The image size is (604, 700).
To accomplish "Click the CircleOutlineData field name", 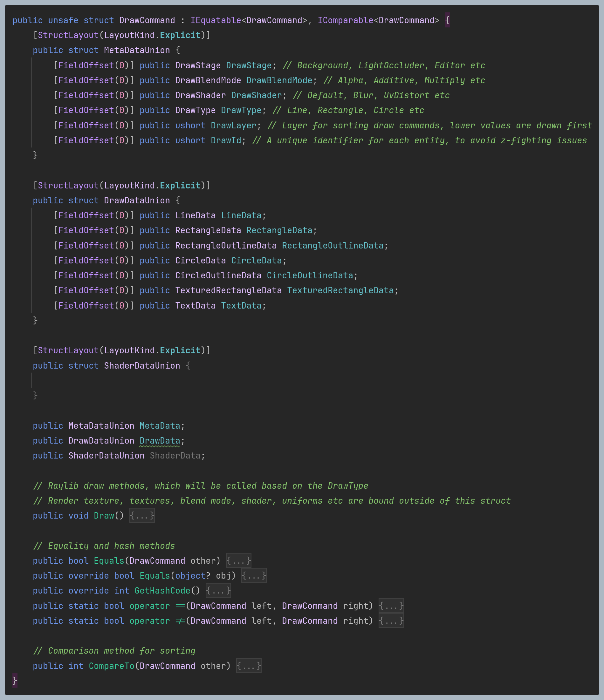I will 310,275.
